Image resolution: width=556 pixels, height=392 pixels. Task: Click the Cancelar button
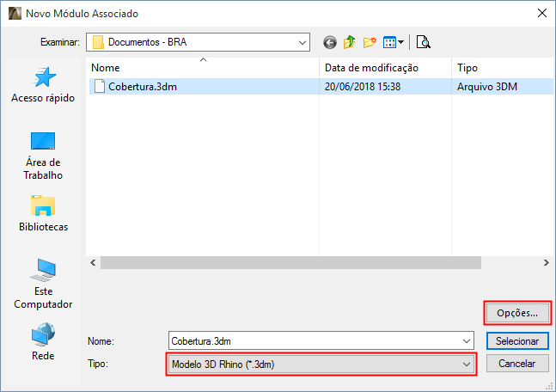click(517, 364)
